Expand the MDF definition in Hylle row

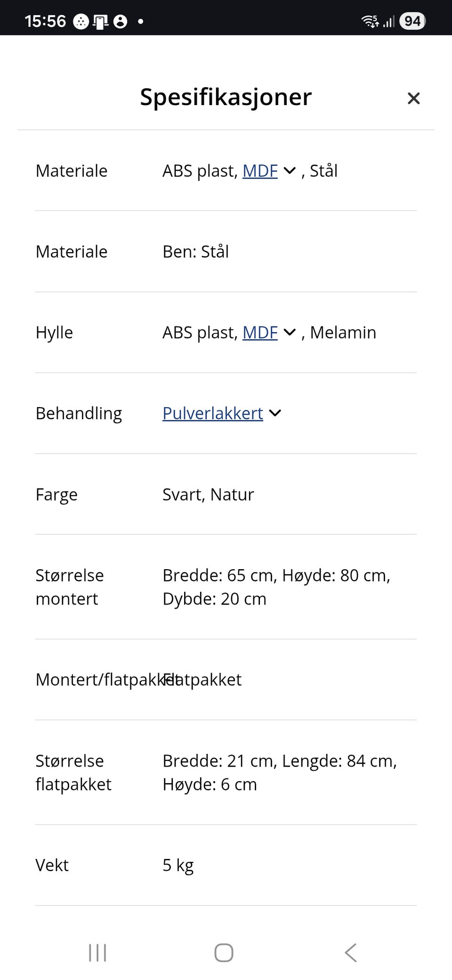point(290,332)
